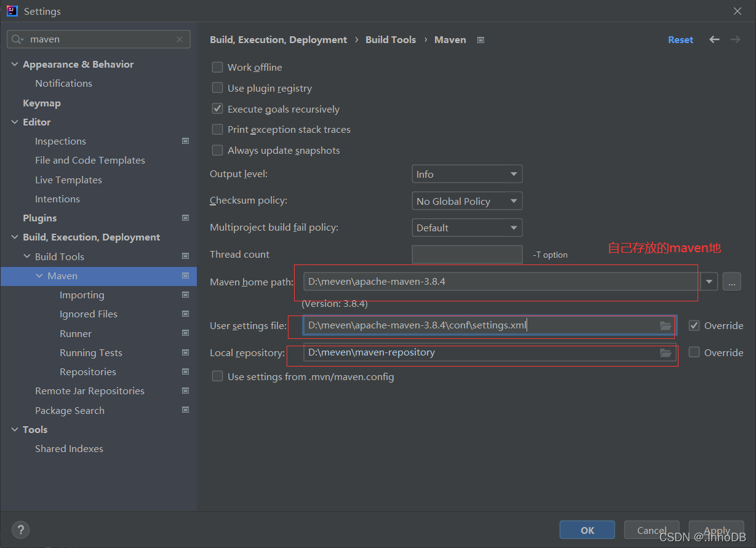The height and width of the screenshot is (548, 756).
Task: Close the Settings dialog
Action: pyautogui.click(x=738, y=11)
